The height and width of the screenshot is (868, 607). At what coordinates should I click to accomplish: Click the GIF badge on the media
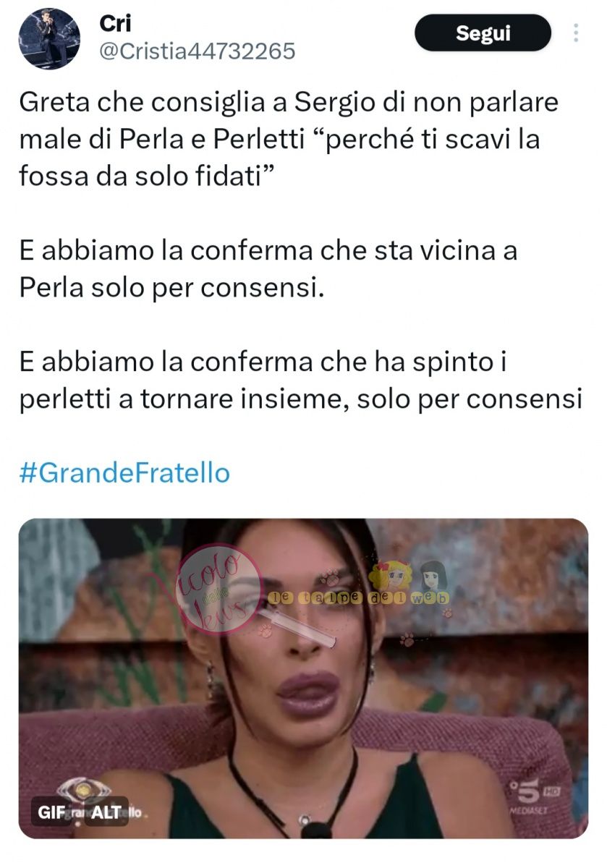click(x=51, y=812)
